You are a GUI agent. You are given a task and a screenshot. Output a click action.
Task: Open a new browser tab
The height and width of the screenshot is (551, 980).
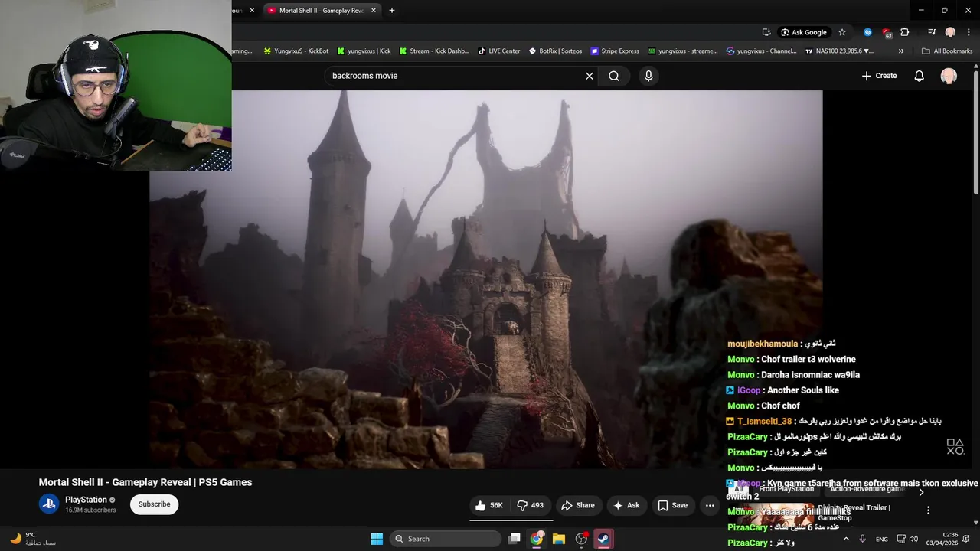point(392,11)
